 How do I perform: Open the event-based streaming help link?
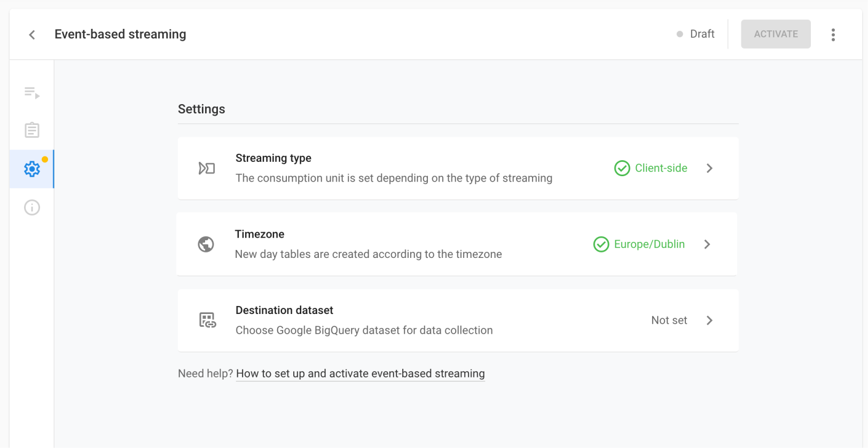pyautogui.click(x=361, y=373)
